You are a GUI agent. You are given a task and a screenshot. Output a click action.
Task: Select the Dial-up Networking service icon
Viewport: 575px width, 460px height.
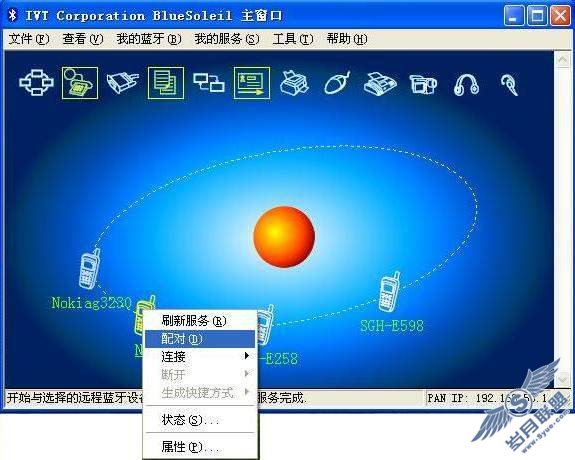80,83
